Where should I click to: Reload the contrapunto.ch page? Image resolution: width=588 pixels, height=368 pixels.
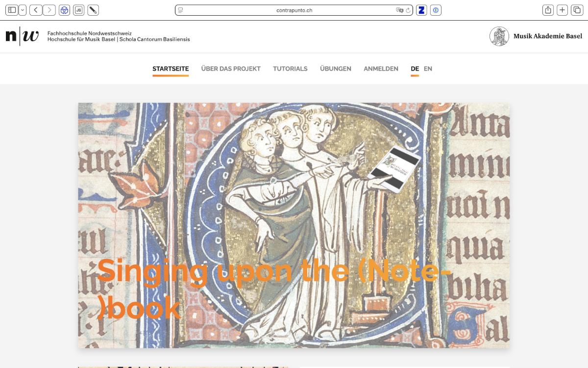[408, 10]
